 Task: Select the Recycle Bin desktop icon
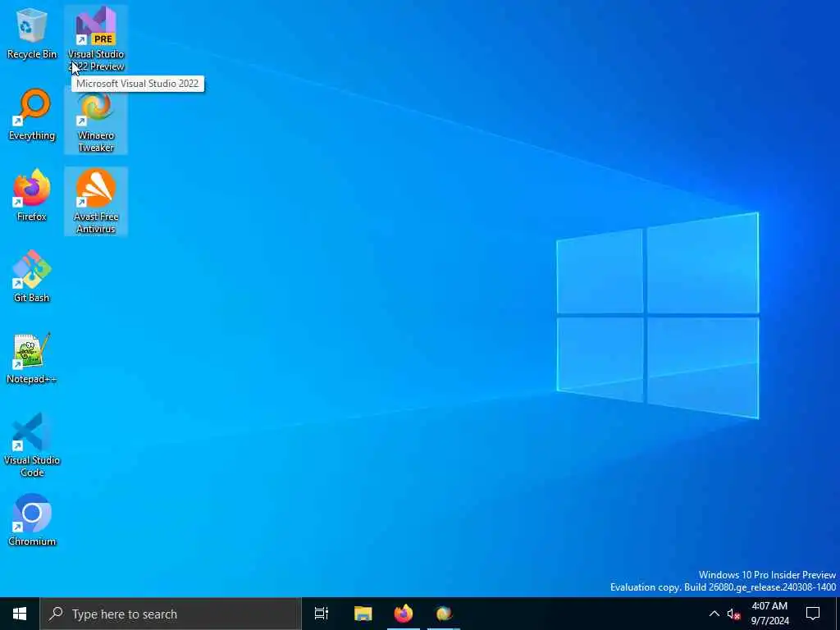tap(32, 33)
